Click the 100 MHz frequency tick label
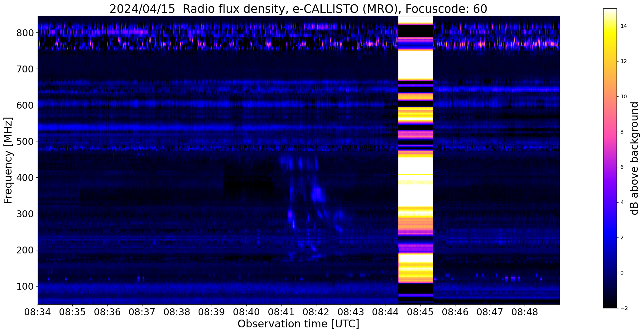 tap(25, 286)
